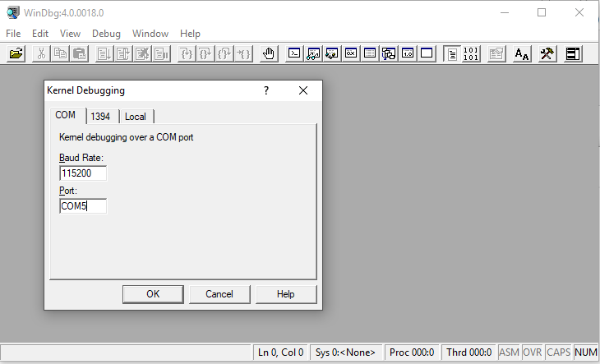The image size is (600, 364).
Task: Cancel the Kernel Debugging dialog
Action: [x=219, y=294]
